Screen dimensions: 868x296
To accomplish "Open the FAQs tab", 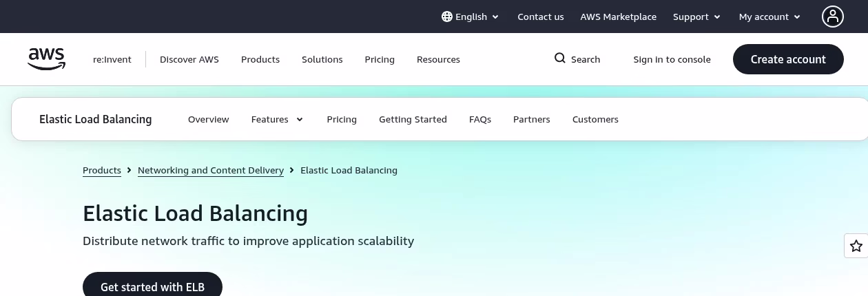I will (x=480, y=119).
